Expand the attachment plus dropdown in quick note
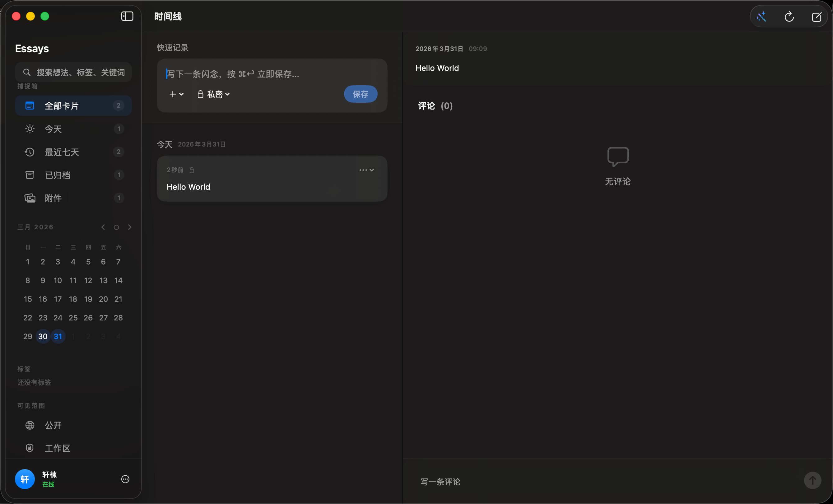The height and width of the screenshot is (504, 833). click(176, 94)
